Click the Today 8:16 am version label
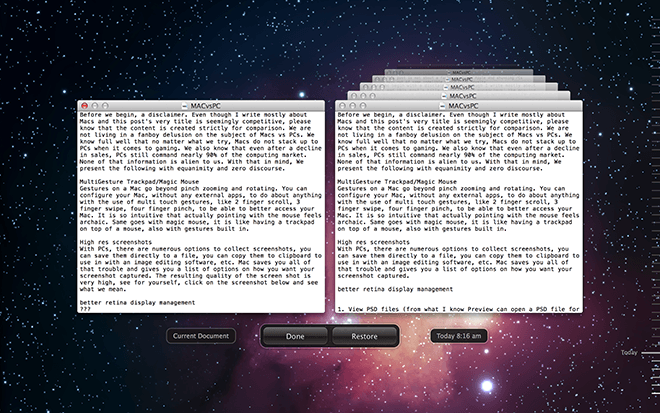 coord(458,336)
